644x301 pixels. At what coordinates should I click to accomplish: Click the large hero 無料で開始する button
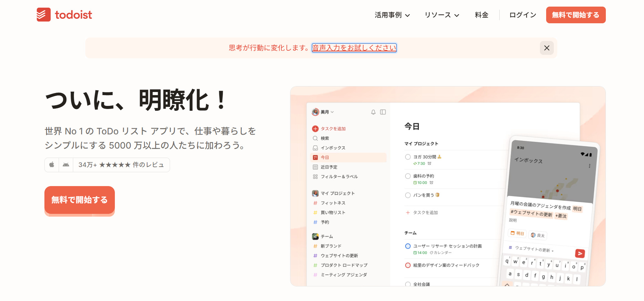(x=79, y=200)
